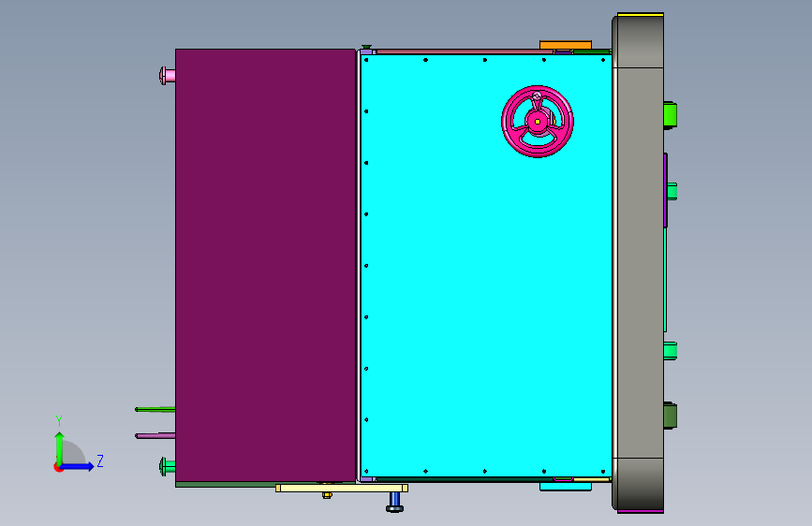Click the blue Z axis arrow
The width and height of the screenshot is (812, 526).
pos(78,466)
